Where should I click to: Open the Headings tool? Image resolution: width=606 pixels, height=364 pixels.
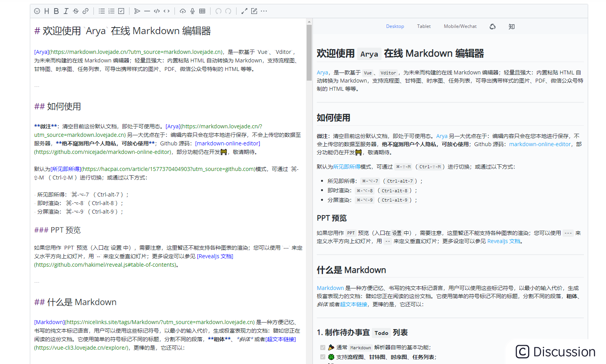[47, 11]
